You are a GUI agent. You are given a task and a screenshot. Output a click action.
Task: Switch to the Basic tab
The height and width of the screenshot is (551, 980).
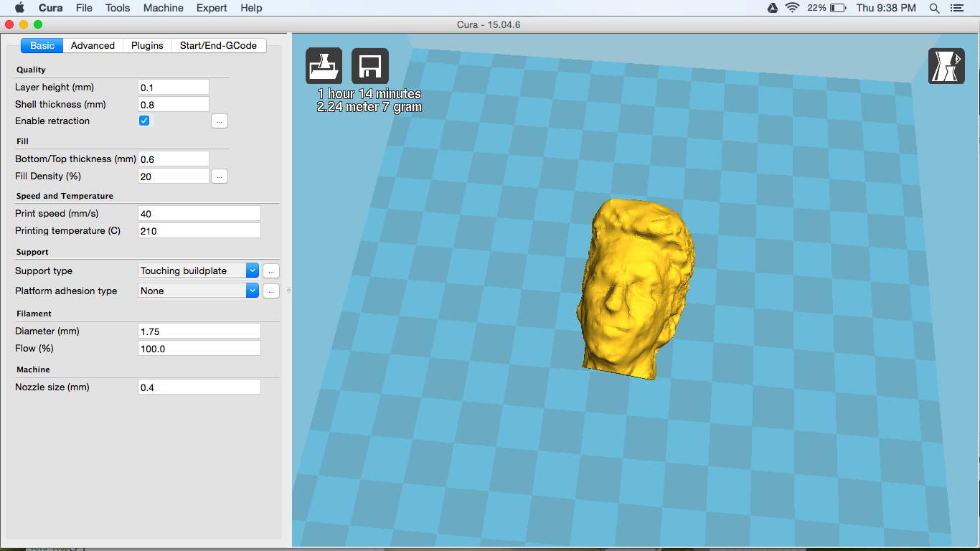coord(42,45)
